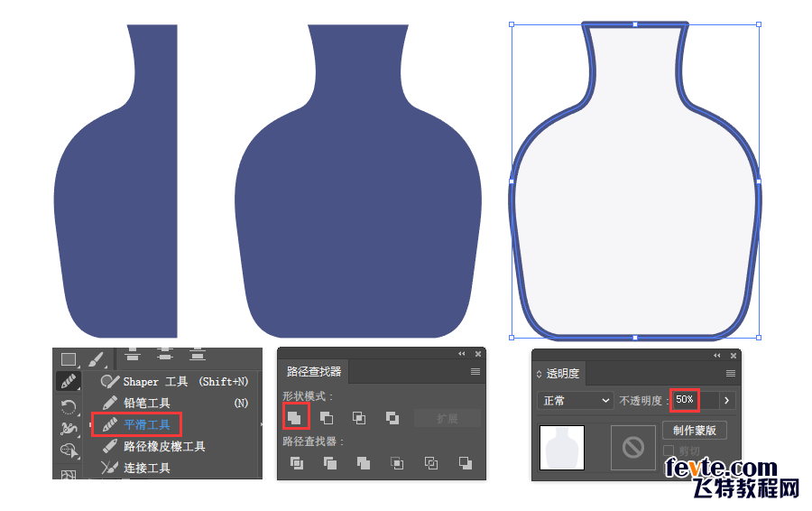Click the 不透明度 label

641,401
